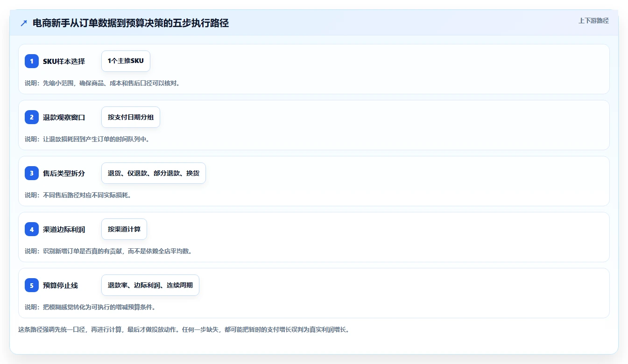Click the 渠道边际利润 step heading
Screen dimensions: 628x364
(64, 229)
